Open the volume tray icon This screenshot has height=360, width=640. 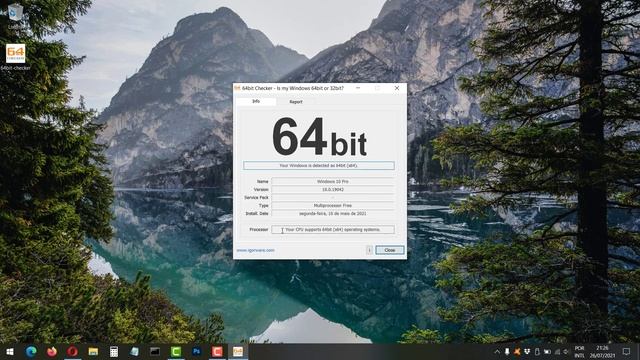566,351
